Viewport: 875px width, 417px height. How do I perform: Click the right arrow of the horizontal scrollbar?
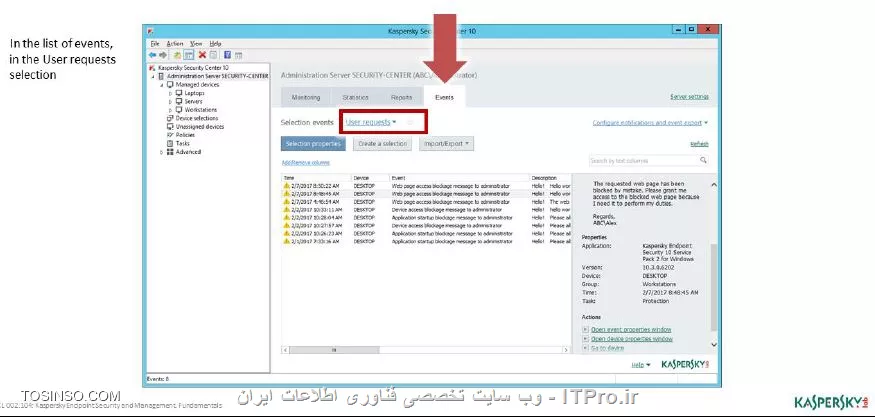pos(565,350)
